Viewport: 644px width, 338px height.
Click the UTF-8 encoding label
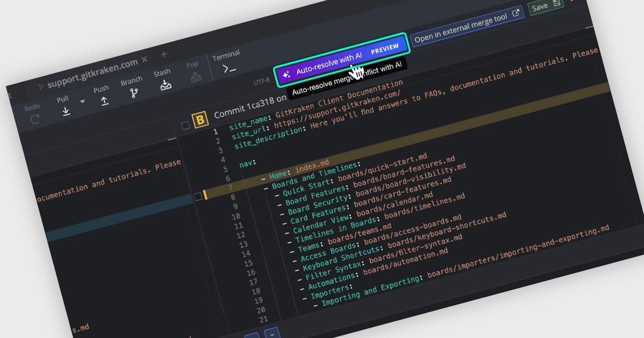[261, 82]
